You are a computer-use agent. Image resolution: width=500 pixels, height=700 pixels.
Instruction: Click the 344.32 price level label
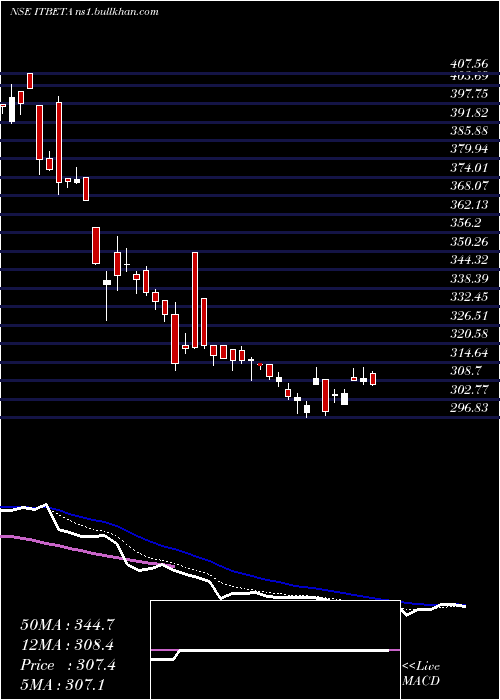click(x=469, y=258)
